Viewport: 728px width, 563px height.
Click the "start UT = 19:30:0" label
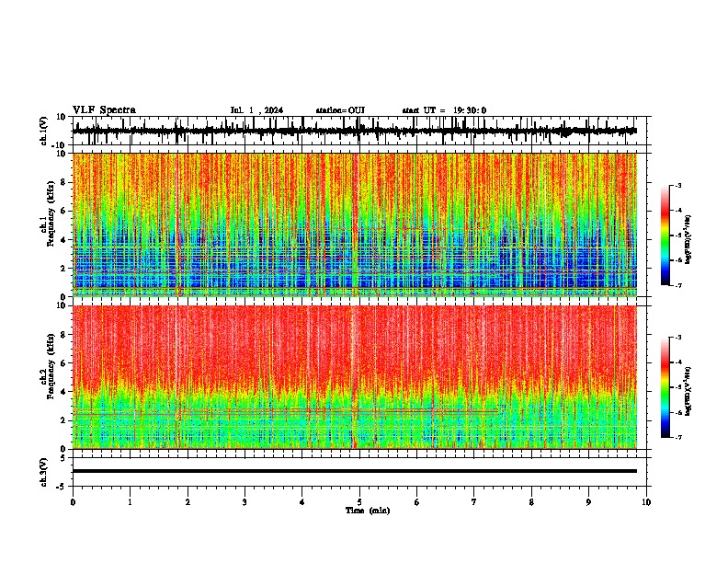[444, 110]
